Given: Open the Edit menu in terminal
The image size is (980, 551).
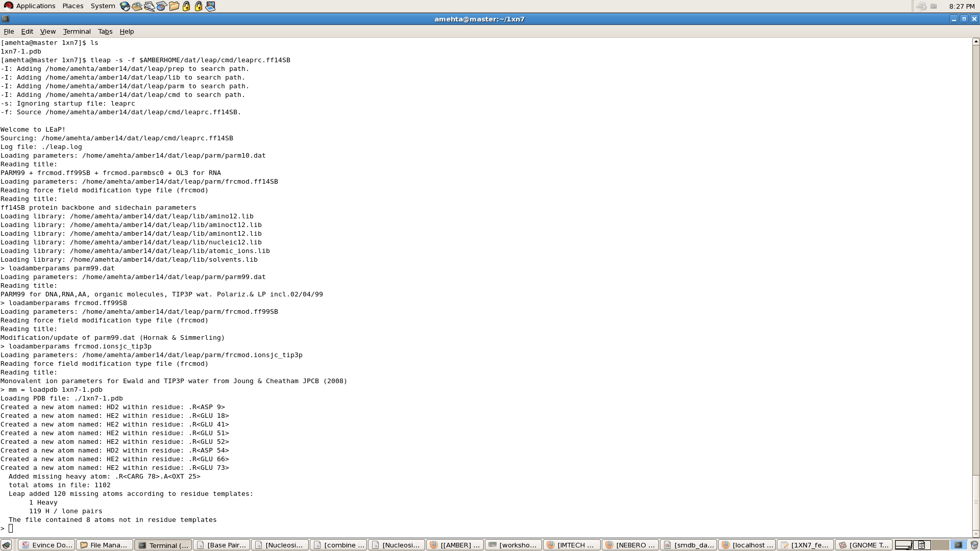Looking at the screenshot, I should 27,31.
